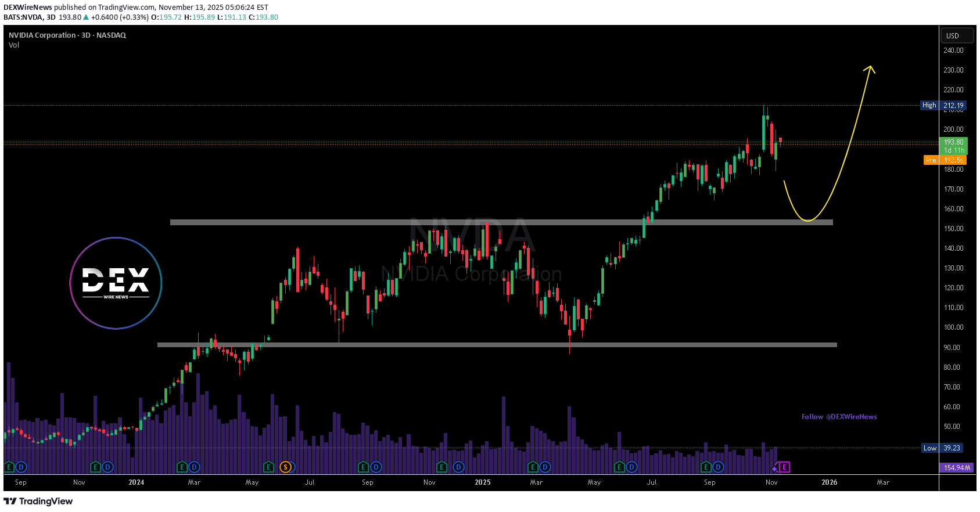Click the earnings icon near Mar 2024
Image resolution: width=980 pixels, height=512 pixels.
pos(182,467)
